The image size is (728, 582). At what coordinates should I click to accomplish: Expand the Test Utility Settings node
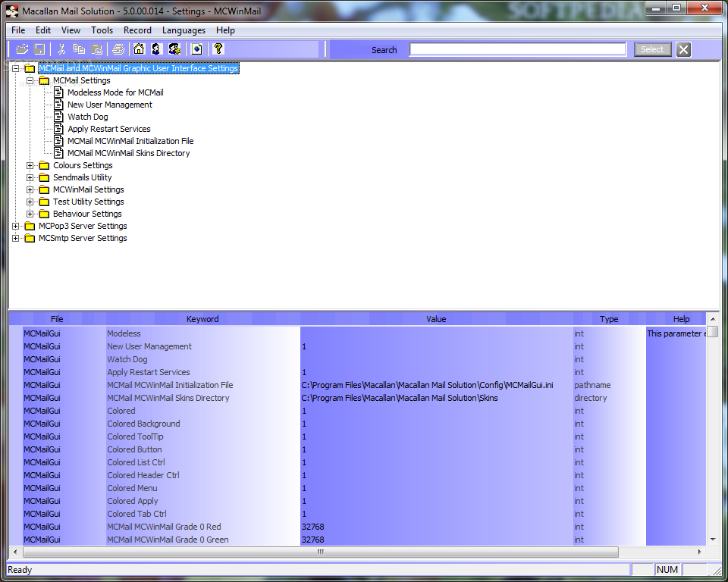(30, 202)
